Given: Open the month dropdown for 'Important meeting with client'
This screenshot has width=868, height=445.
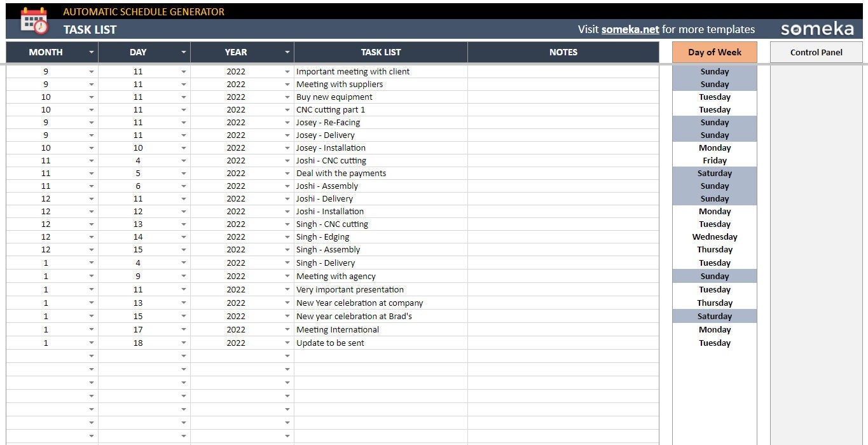Looking at the screenshot, I should pos(91,71).
